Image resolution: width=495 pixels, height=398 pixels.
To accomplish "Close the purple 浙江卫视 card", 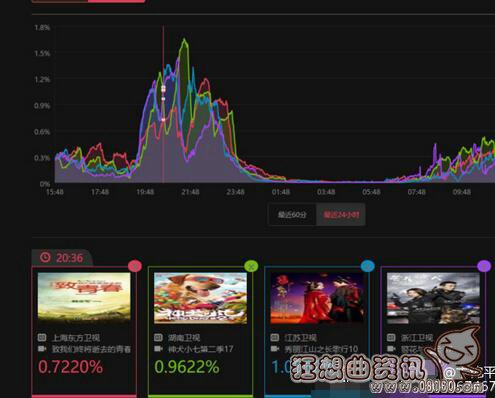I will pos(484,266).
